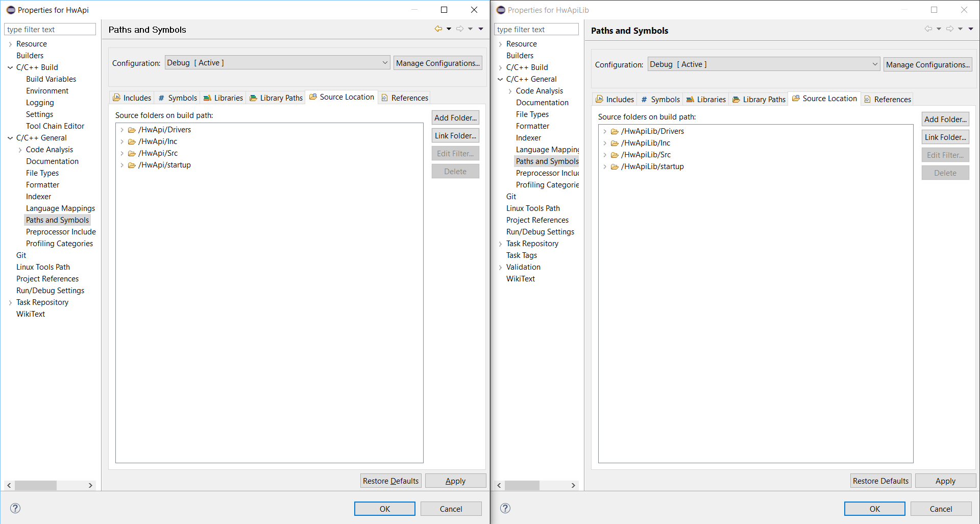Open Includes tab in HwApi window
This screenshot has height=524, width=980.
(132, 98)
